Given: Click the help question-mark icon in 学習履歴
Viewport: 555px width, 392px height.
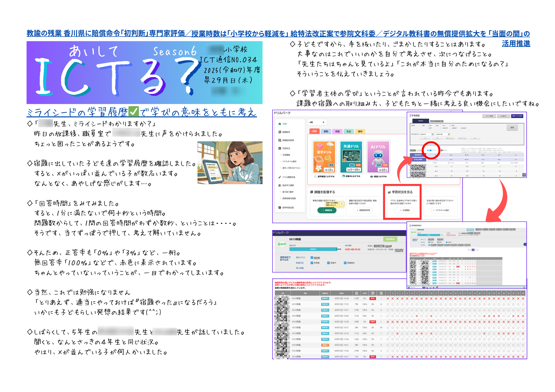Looking at the screenshot, I should coord(442,150).
